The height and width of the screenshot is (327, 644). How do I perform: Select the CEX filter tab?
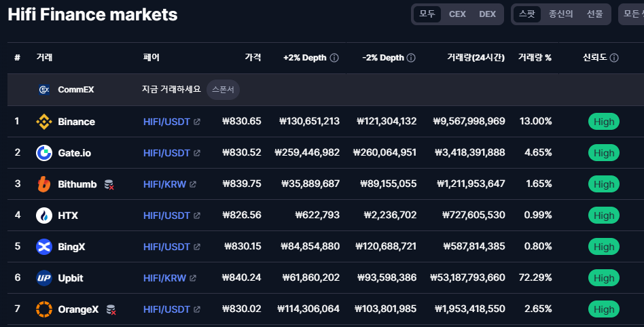(457, 14)
